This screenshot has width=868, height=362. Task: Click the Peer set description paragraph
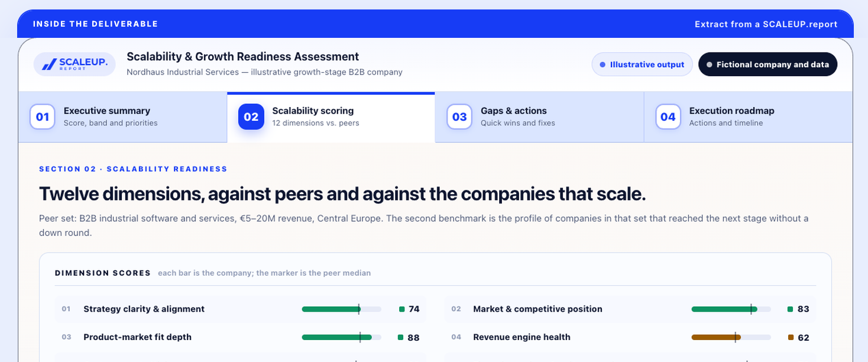pos(423,225)
